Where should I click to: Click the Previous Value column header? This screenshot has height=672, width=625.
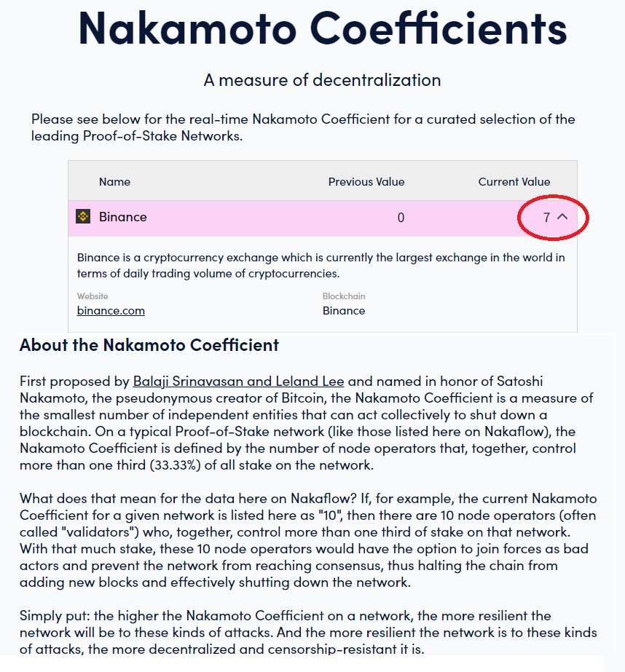[x=366, y=181]
